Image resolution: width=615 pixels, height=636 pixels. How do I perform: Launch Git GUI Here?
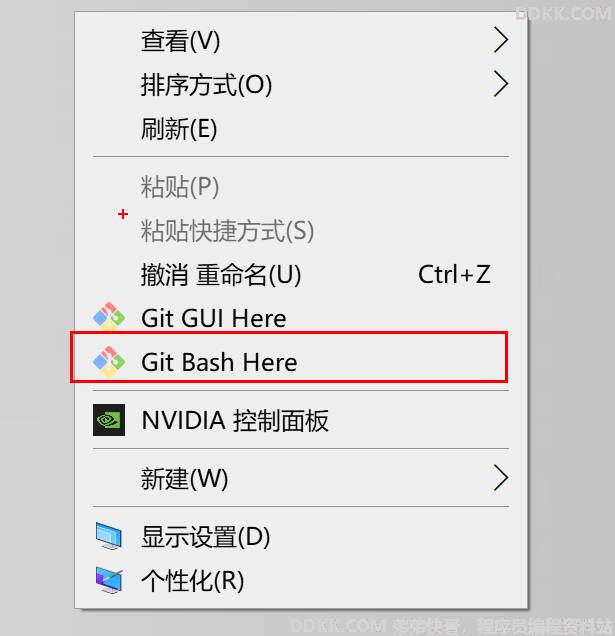301,318
